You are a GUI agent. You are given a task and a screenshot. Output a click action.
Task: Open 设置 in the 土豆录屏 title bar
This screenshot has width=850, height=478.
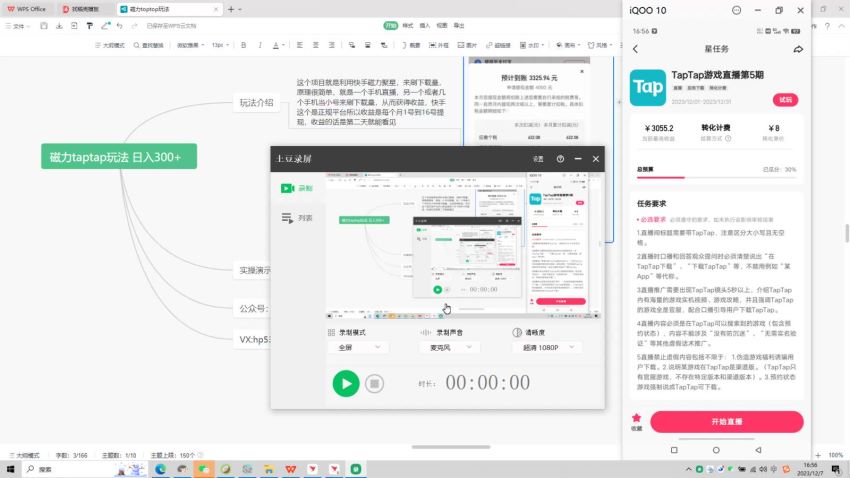[x=538, y=159]
